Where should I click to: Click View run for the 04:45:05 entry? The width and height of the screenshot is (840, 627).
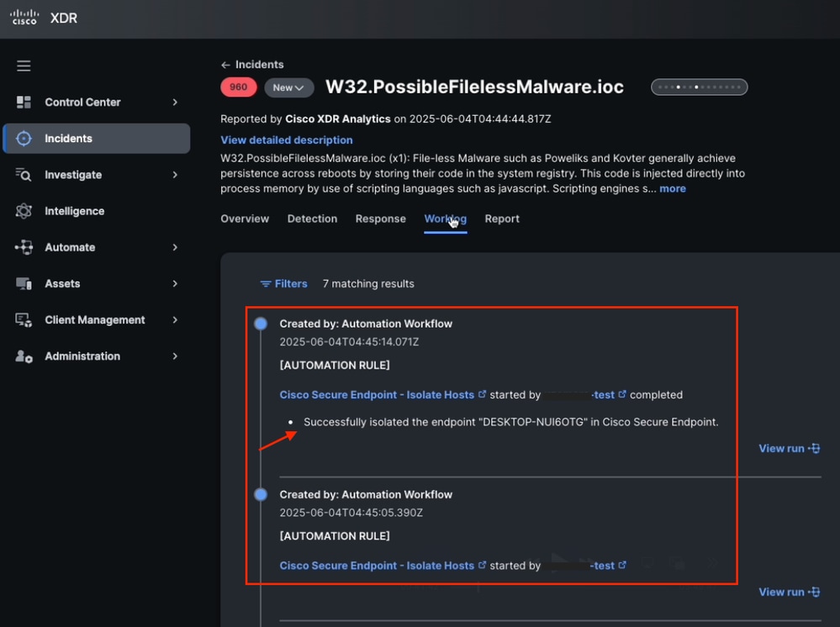[x=789, y=592]
